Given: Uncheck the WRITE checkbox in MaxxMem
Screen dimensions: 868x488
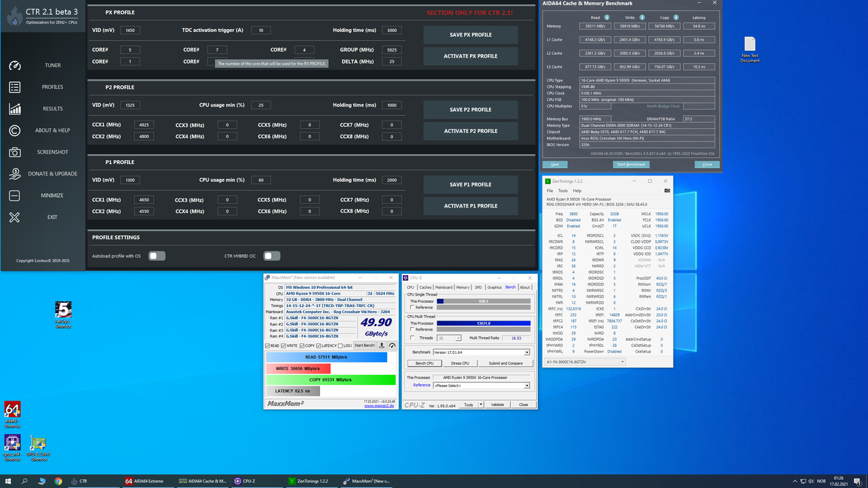Looking at the screenshot, I should click(283, 346).
